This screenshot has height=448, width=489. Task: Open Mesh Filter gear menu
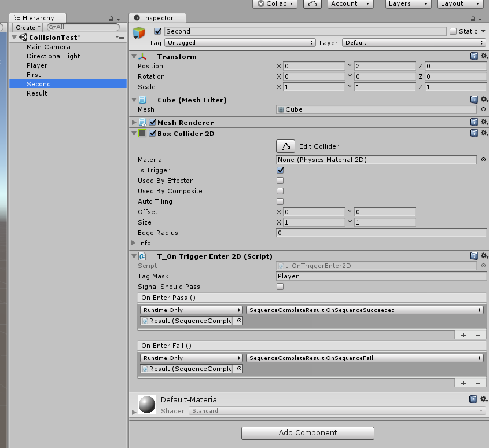pos(484,100)
